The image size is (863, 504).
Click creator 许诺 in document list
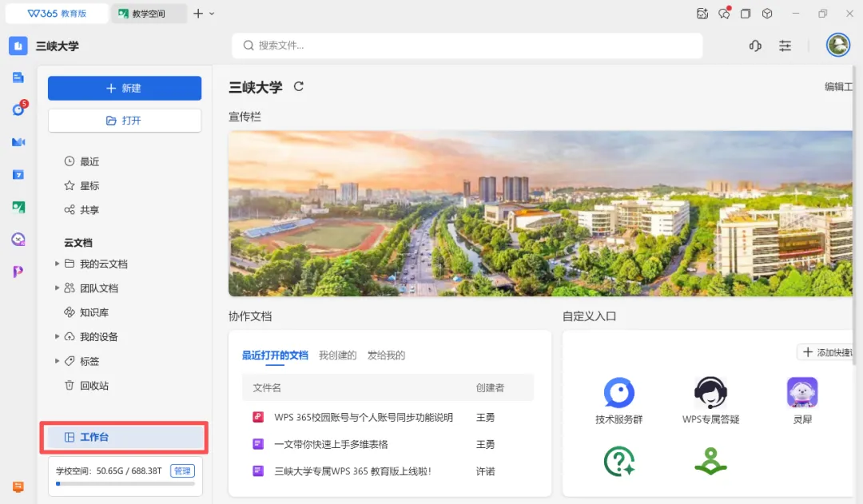tap(486, 471)
